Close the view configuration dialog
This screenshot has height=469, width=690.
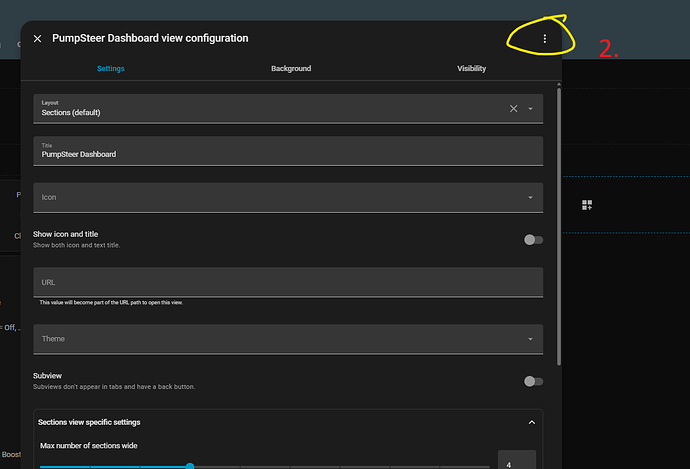(x=37, y=39)
